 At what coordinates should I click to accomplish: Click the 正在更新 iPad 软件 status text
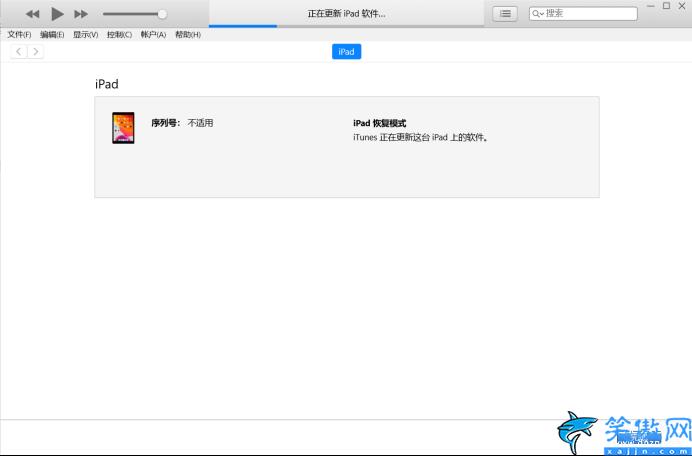click(x=346, y=14)
